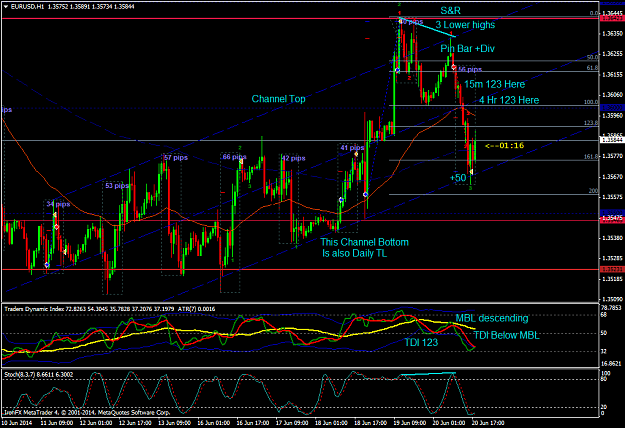The height and width of the screenshot is (428, 625).
Task: Click the "66 pips" range label
Action: click(234, 157)
